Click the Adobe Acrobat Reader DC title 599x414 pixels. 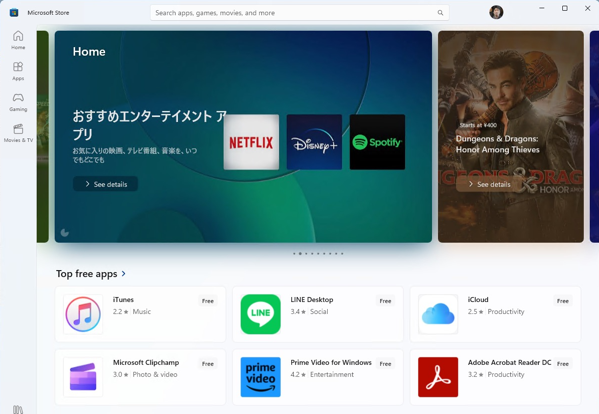point(509,362)
